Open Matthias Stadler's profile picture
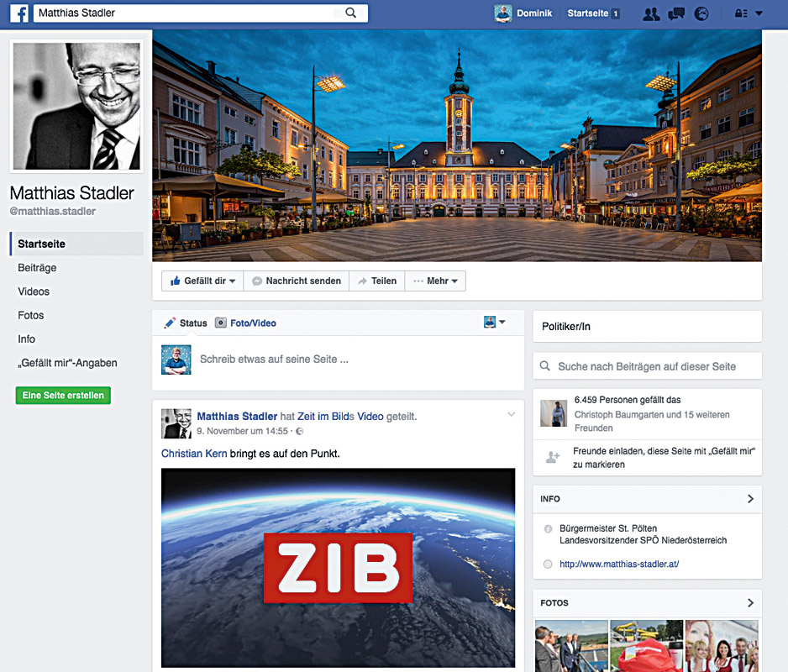The width and height of the screenshot is (788, 672). [76, 106]
